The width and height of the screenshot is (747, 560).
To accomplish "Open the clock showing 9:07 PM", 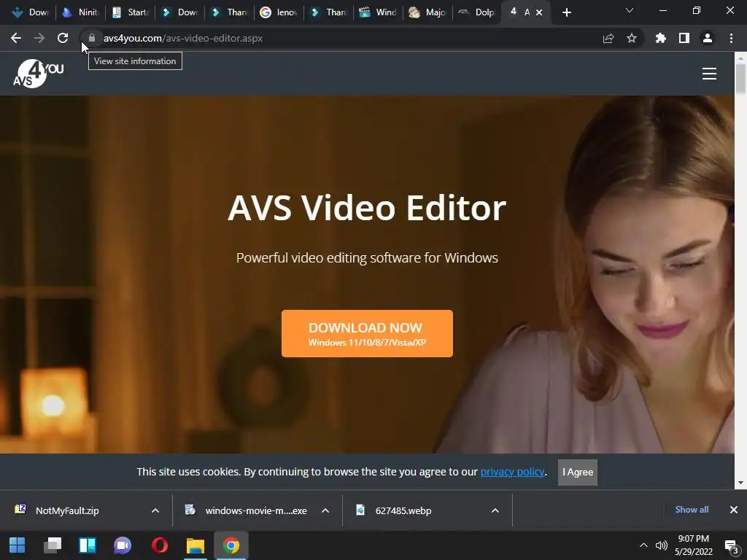I will click(x=694, y=545).
